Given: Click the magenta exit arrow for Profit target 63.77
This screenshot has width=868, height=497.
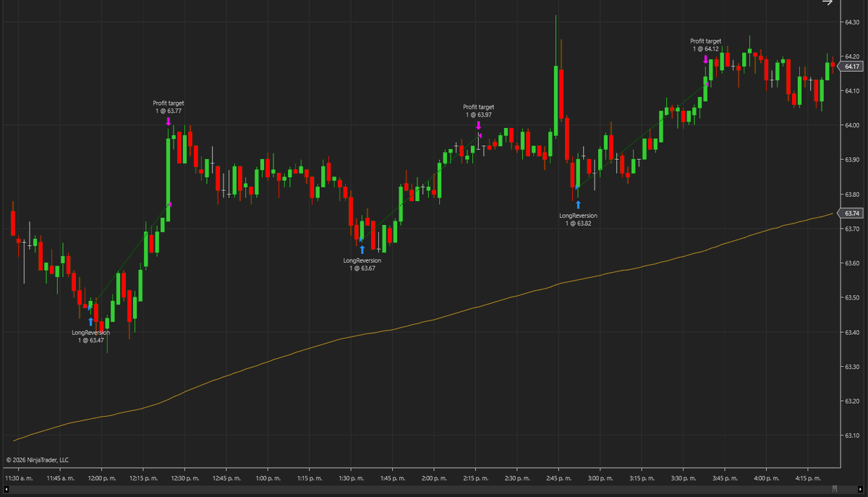Looking at the screenshot, I should click(168, 121).
